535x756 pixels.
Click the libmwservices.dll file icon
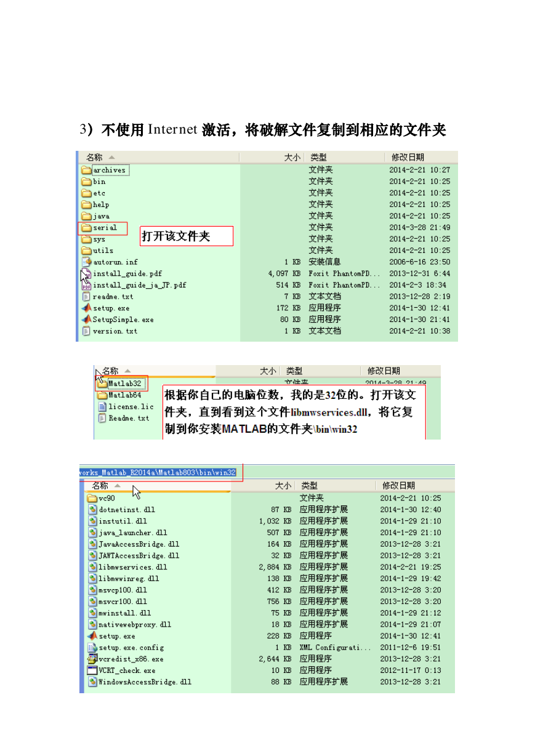click(x=92, y=567)
